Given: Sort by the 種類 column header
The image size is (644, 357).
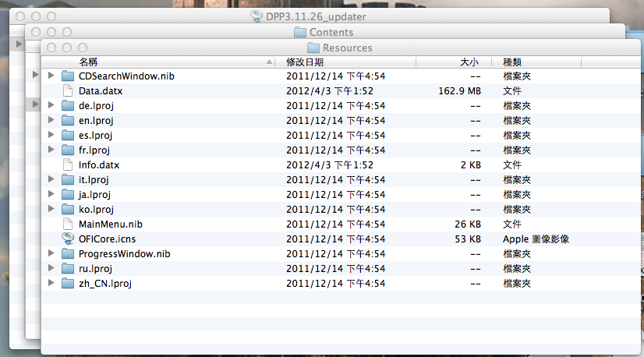Looking at the screenshot, I should pyautogui.click(x=536, y=62).
